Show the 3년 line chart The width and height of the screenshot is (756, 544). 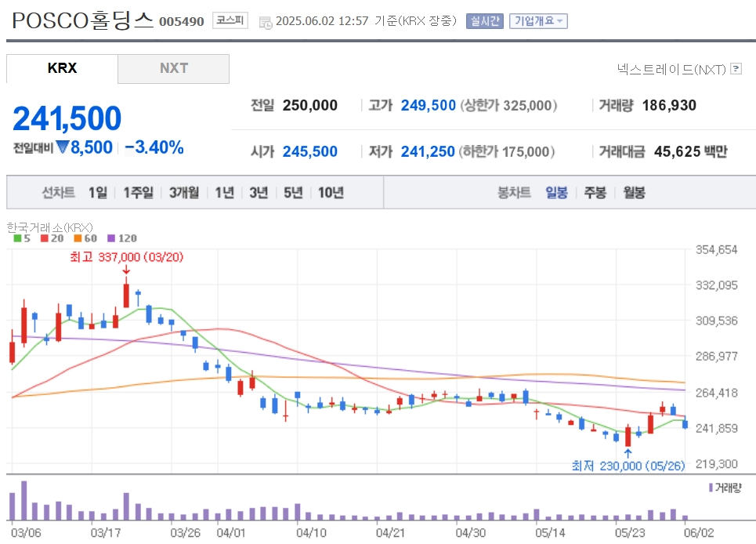[259, 192]
